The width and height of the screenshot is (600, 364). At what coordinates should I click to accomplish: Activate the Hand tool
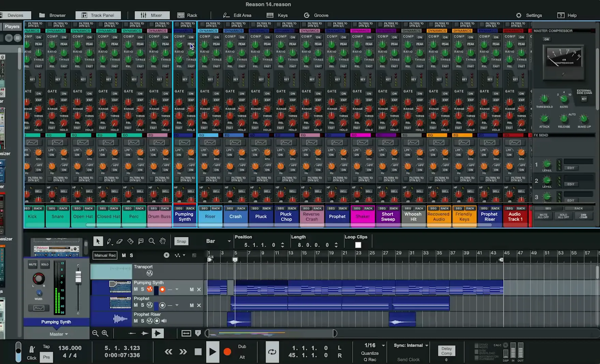click(x=163, y=241)
